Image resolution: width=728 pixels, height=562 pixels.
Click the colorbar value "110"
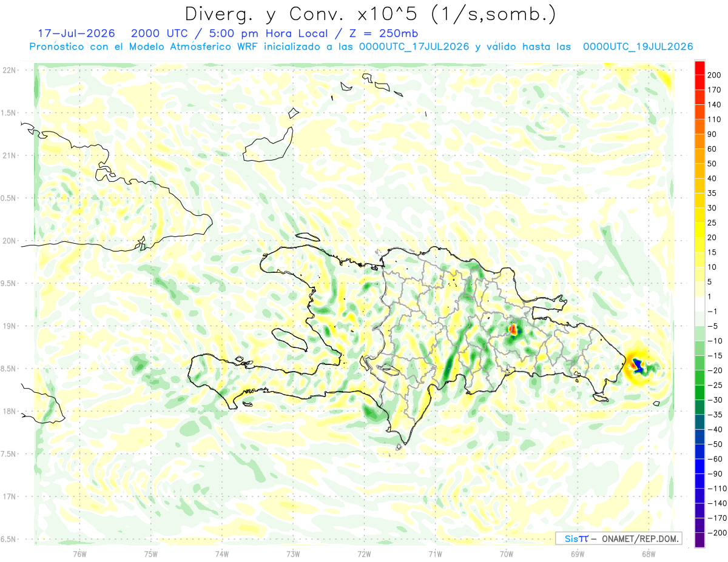714,119
